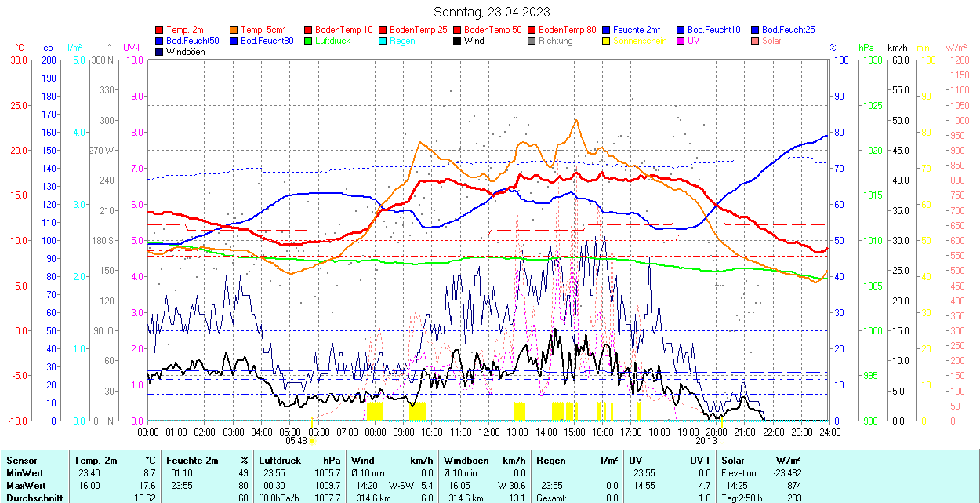
Task: Click the average temperature value 13.62
Action: point(146,498)
